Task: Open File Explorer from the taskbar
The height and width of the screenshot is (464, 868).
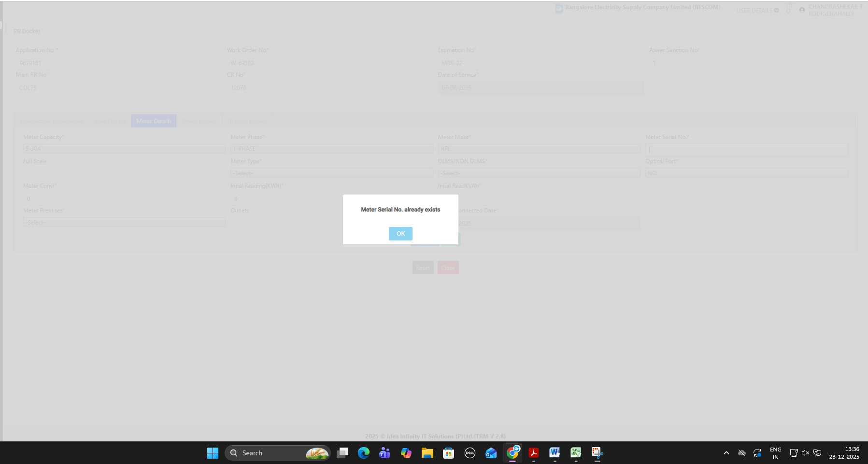Action: 427,453
